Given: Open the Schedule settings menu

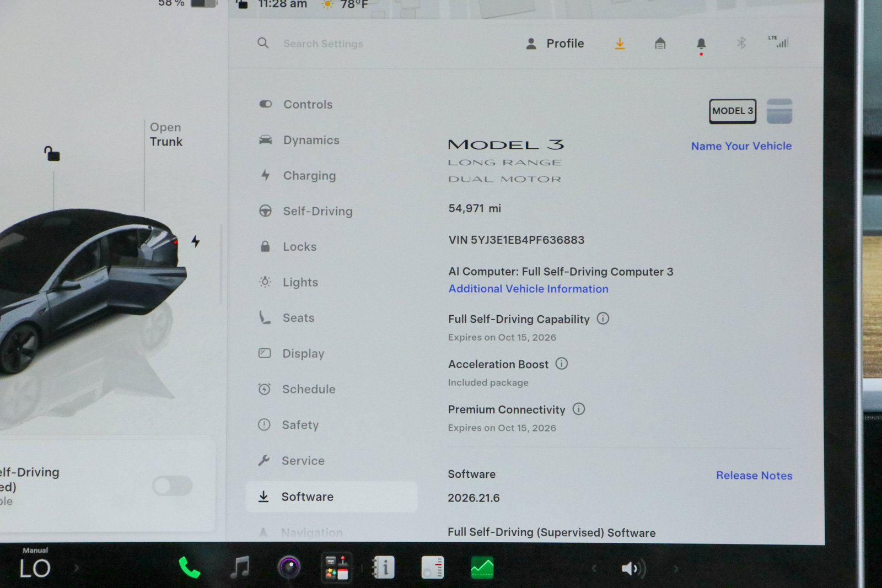Looking at the screenshot, I should [x=297, y=389].
